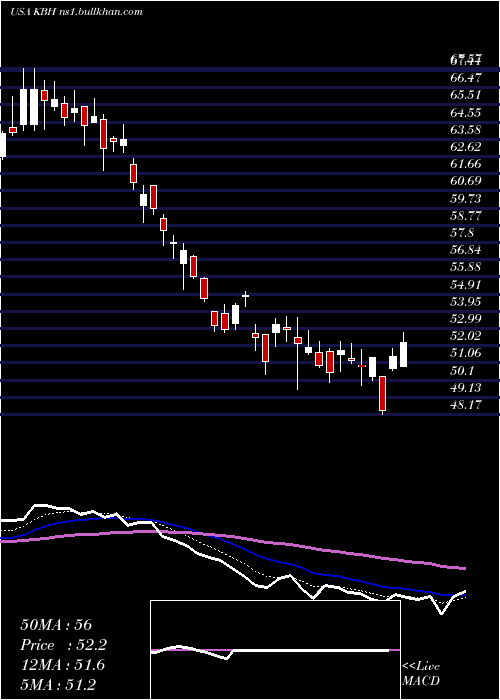Click the Price : 52.2 legend entry
The width and height of the screenshot is (500, 700).
click(64, 645)
